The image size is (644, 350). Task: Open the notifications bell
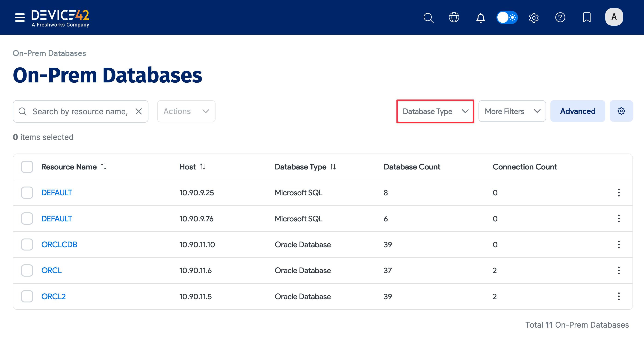[480, 18]
